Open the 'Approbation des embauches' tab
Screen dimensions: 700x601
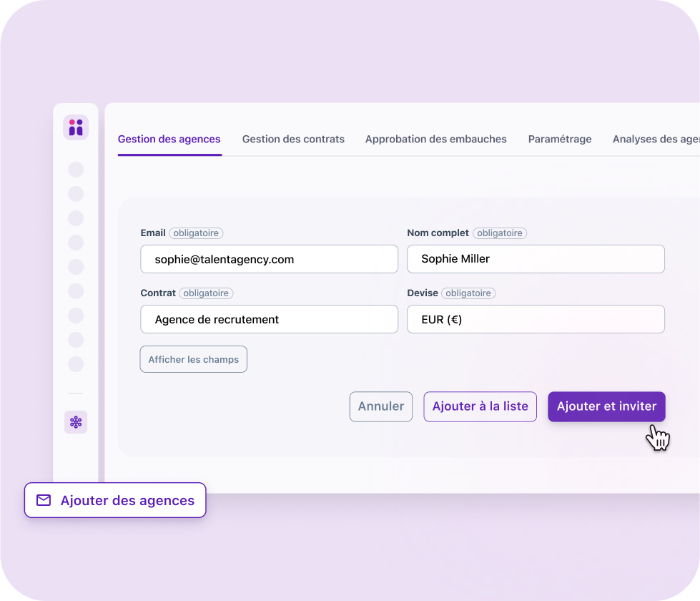tap(435, 139)
